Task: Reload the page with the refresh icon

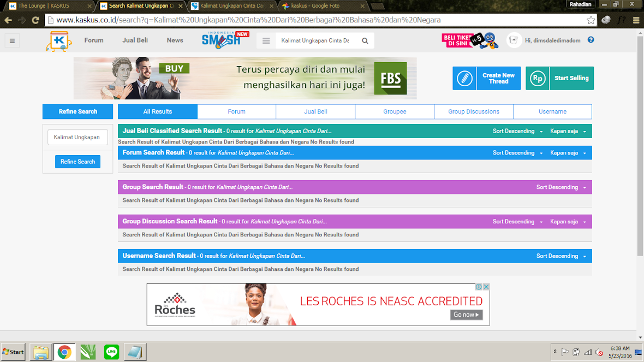Action: (35, 20)
